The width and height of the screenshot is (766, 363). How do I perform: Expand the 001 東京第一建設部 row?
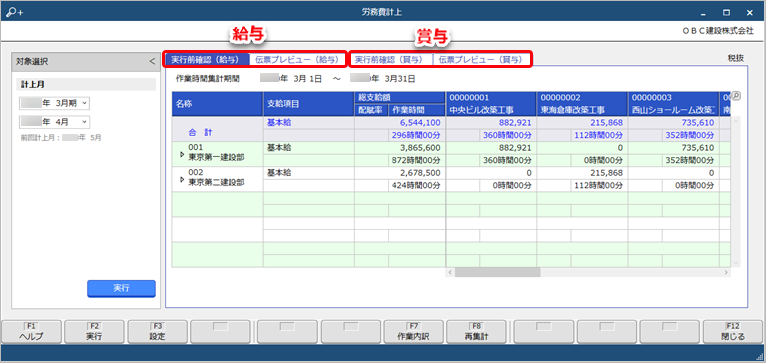tap(182, 155)
